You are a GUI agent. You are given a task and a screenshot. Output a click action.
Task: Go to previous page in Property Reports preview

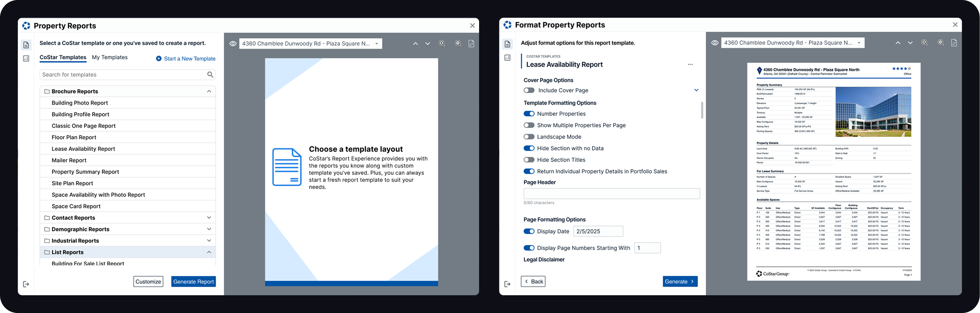point(416,43)
